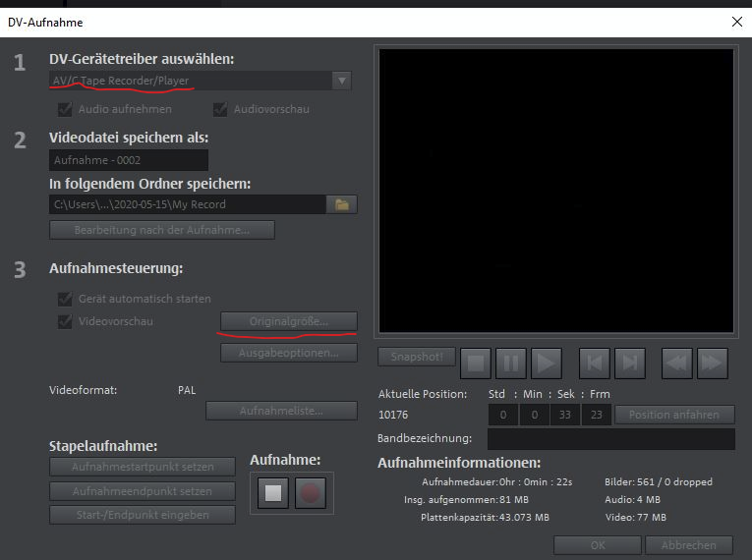Click the Audio: 4 MB text
This screenshot has width=752, height=560.
(x=633, y=500)
